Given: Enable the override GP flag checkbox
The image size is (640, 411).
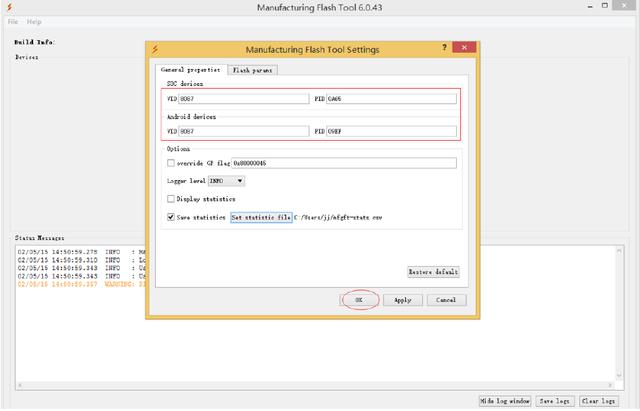Looking at the screenshot, I should [171, 163].
